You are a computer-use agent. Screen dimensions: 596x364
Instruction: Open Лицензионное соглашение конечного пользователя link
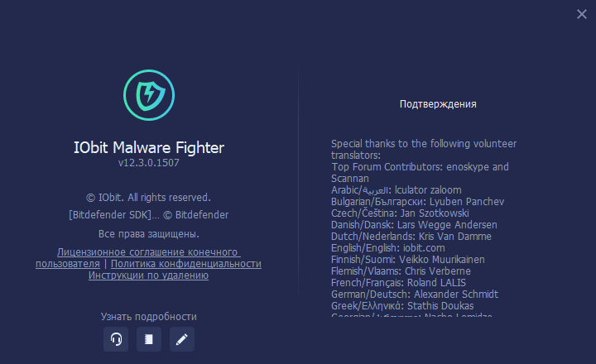(x=148, y=252)
